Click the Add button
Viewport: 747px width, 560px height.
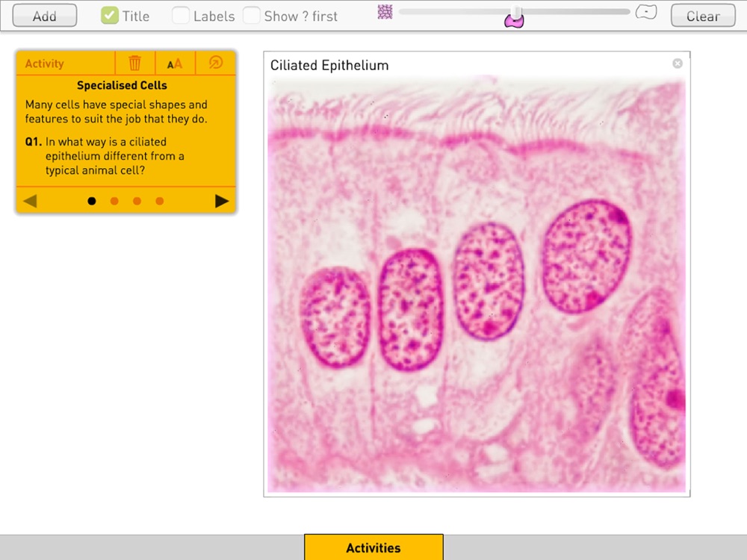click(44, 16)
